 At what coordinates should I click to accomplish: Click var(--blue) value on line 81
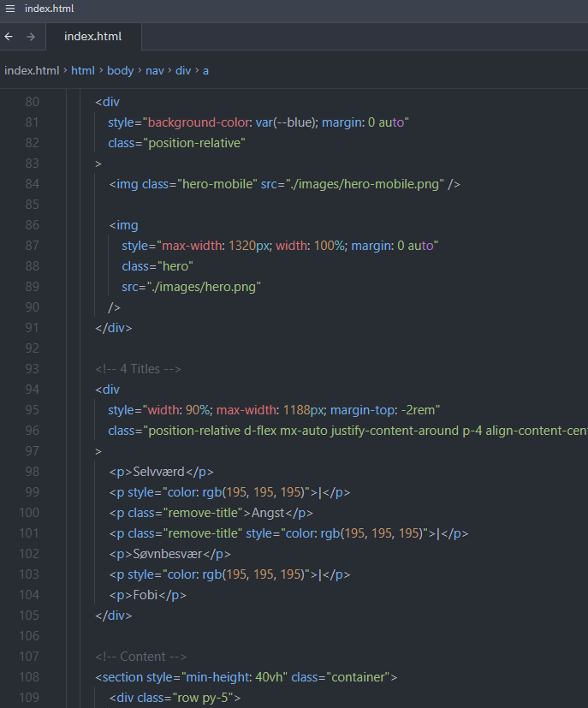coord(287,122)
